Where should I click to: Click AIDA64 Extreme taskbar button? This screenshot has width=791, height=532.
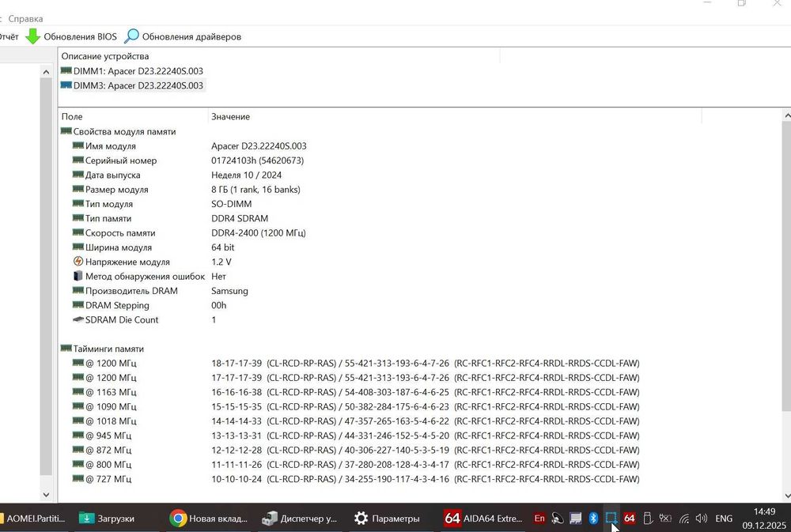click(483, 518)
